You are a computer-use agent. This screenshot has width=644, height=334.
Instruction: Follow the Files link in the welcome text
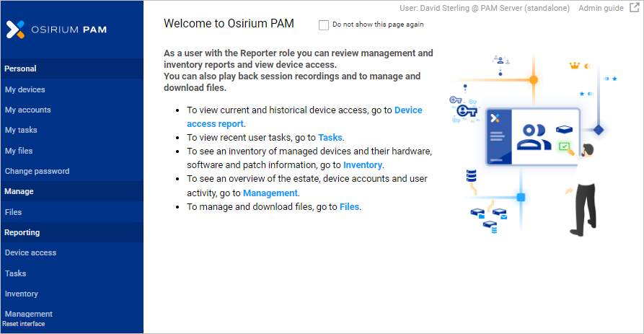click(x=350, y=207)
